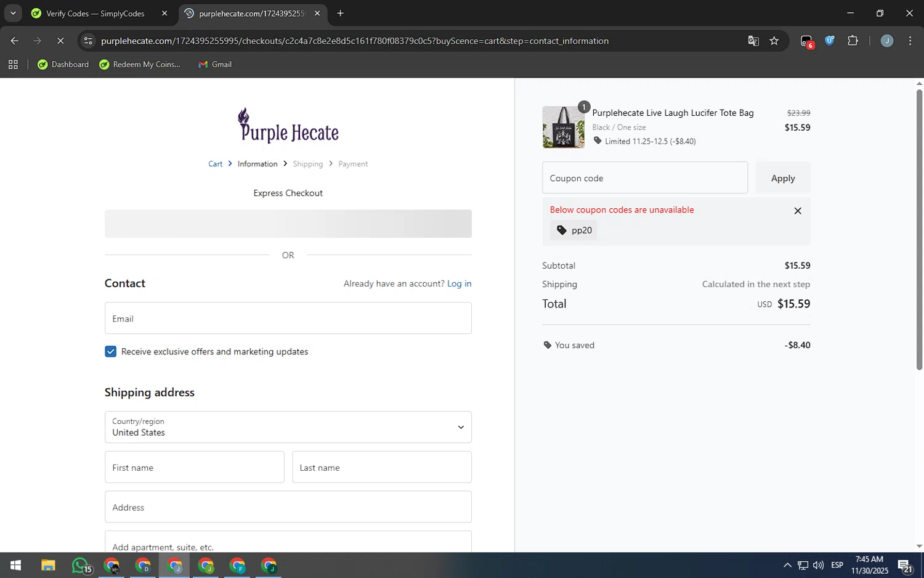The image size is (924, 578).
Task: Go back to the previous page
Action: pyautogui.click(x=14, y=41)
